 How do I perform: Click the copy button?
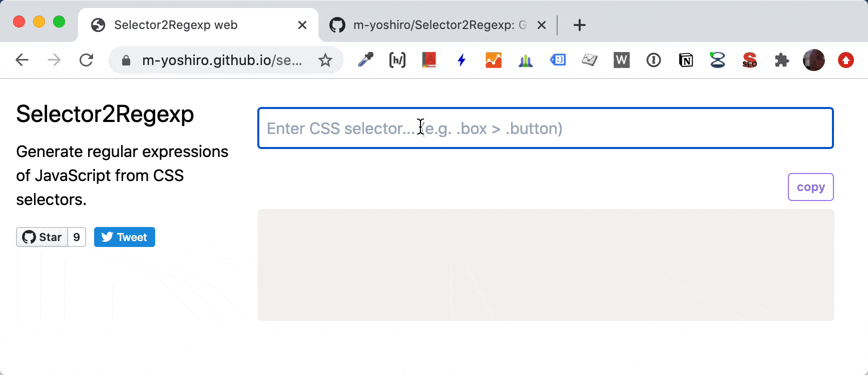[810, 187]
